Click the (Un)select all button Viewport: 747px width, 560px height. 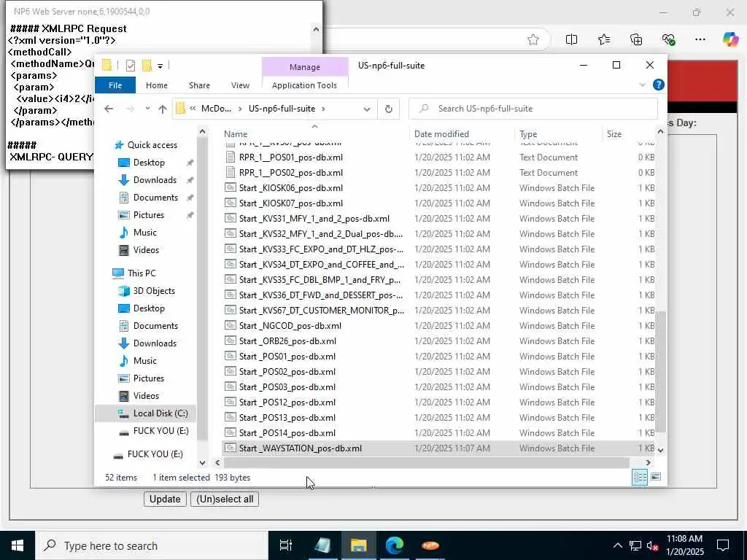pyautogui.click(x=225, y=499)
